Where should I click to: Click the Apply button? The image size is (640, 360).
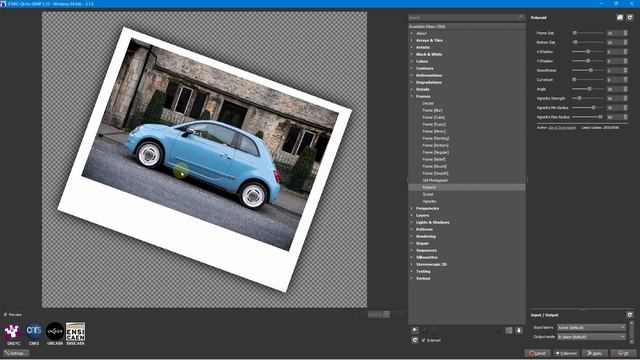[x=595, y=353]
